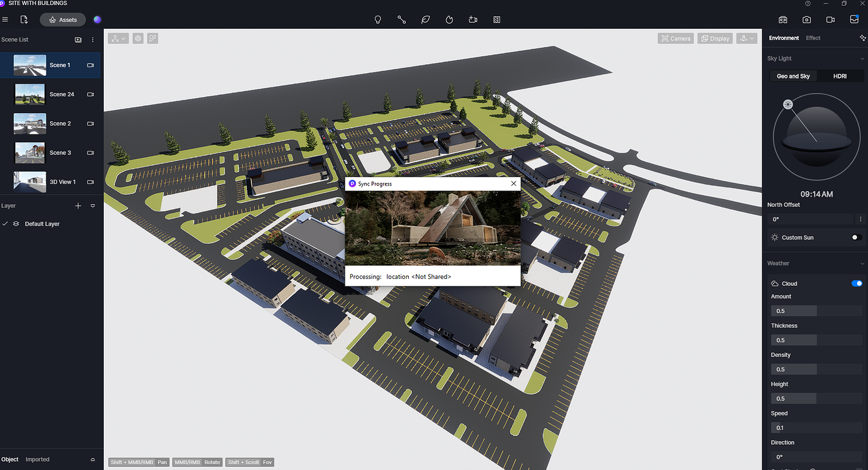Open the render queue with notification

(854, 19)
